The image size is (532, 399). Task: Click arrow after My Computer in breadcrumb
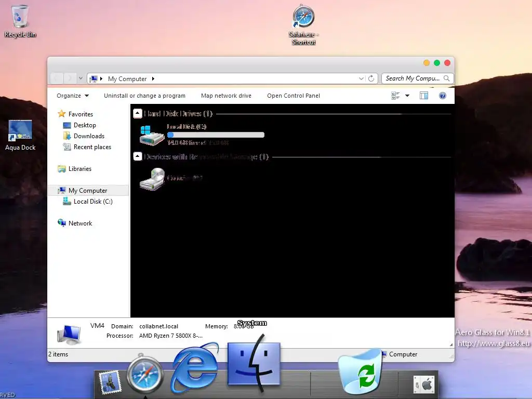pyautogui.click(x=153, y=79)
